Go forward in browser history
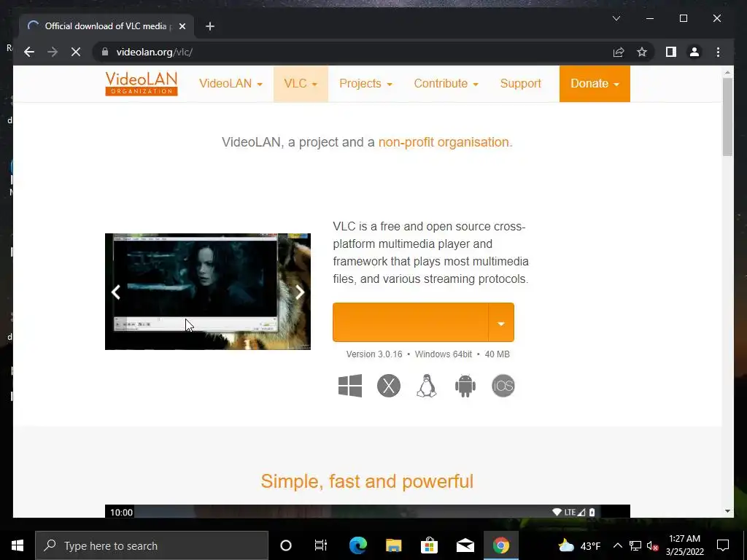Image resolution: width=747 pixels, height=560 pixels. tap(53, 52)
